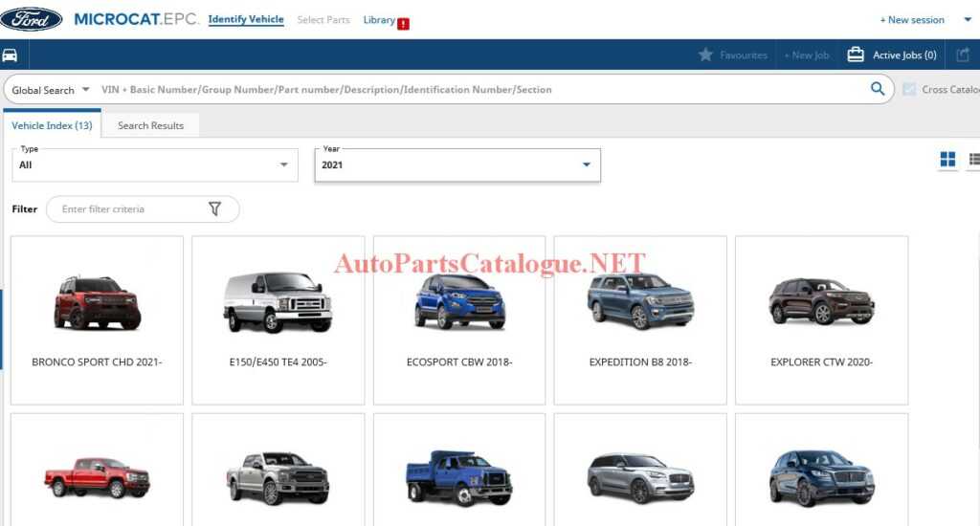Click the magnifying glass search icon

point(878,89)
